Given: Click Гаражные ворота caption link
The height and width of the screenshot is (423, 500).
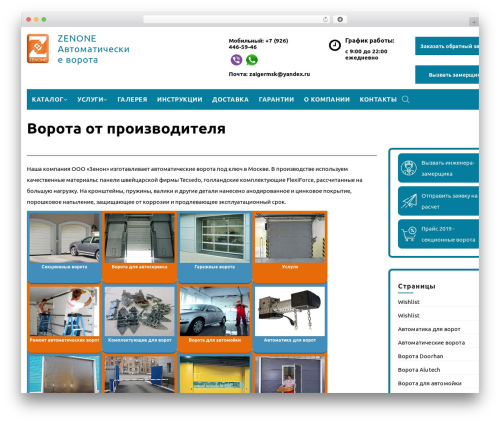Looking at the screenshot, I should click(x=215, y=267).
